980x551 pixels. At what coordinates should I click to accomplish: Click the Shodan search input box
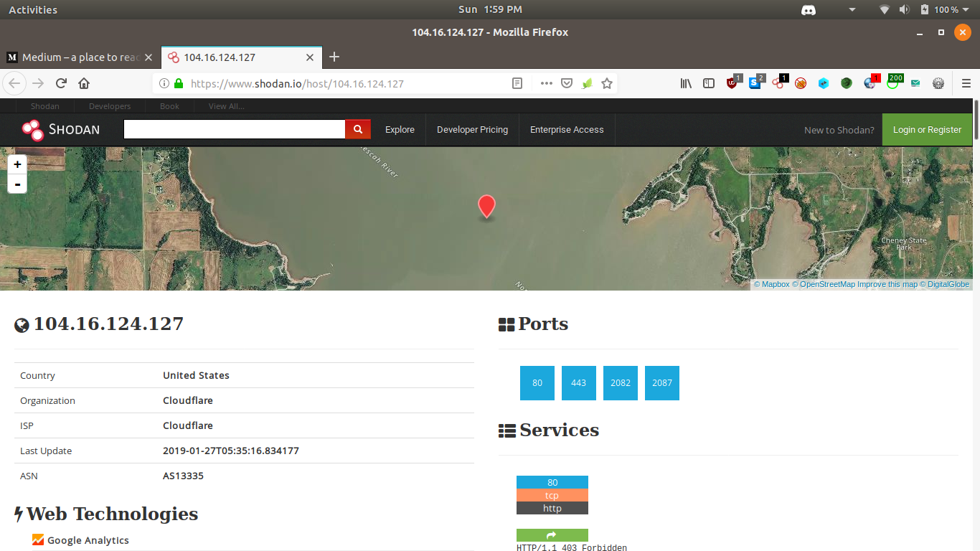(235, 129)
